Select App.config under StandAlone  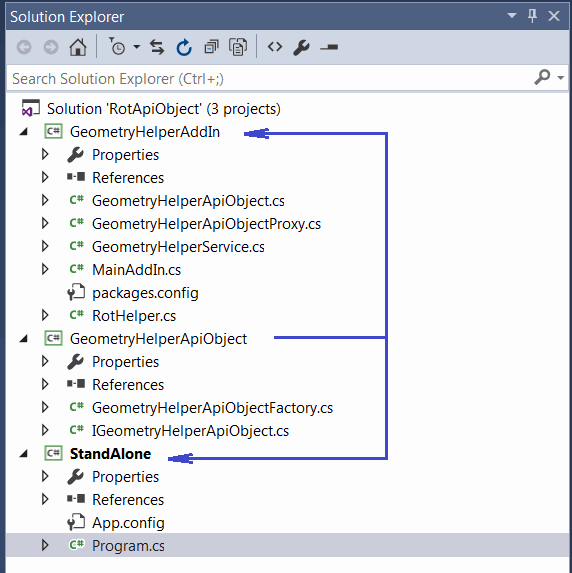click(128, 523)
